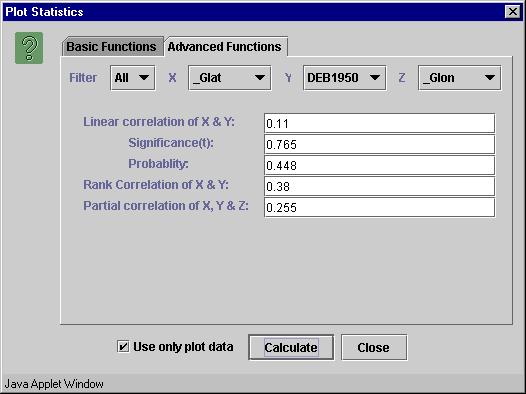Select the Significance(t) value field
The height and width of the screenshot is (394, 526).
click(379, 145)
